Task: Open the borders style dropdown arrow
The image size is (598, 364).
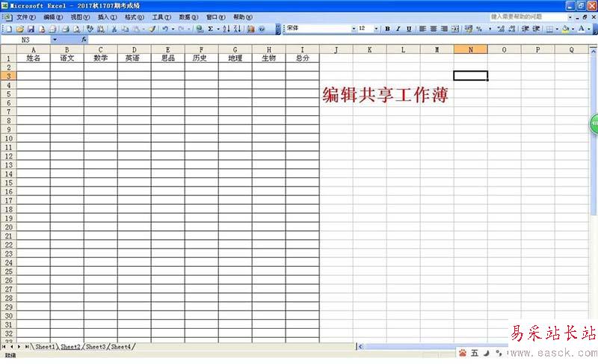Action: (557, 28)
